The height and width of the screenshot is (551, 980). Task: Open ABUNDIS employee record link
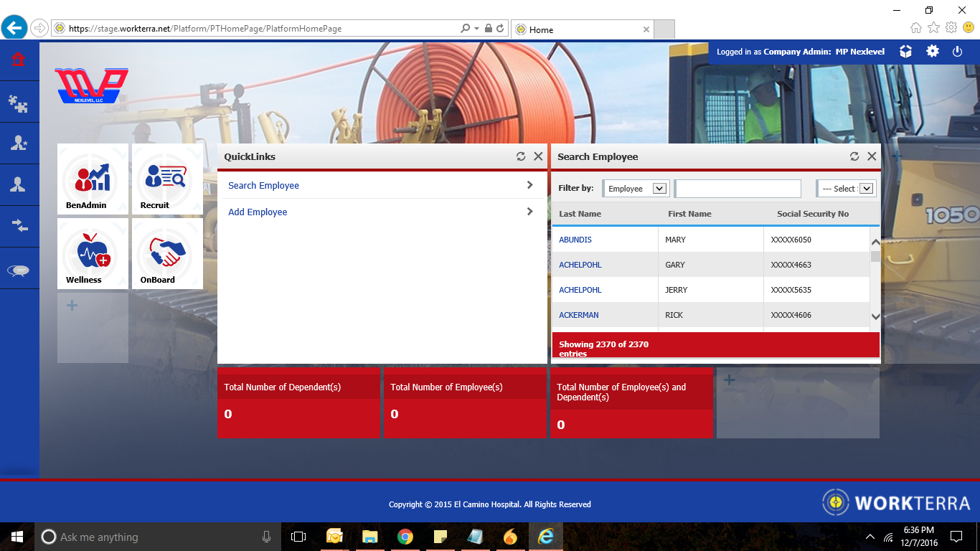point(575,240)
